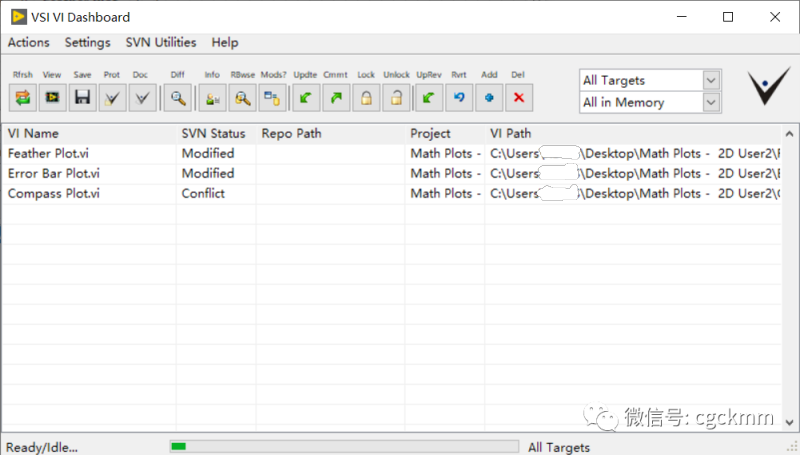
Task: Expand the All Targets dropdown
Action: pyautogui.click(x=711, y=80)
